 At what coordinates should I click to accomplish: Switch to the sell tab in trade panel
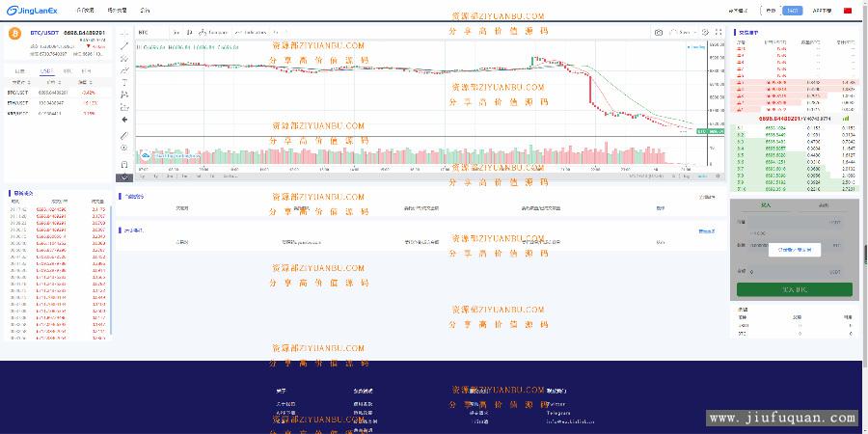pos(824,204)
